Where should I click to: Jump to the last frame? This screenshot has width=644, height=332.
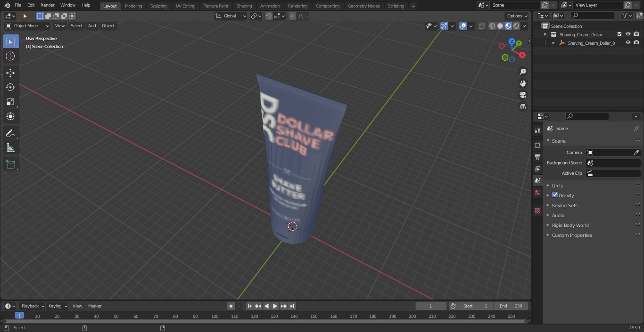[292, 306]
